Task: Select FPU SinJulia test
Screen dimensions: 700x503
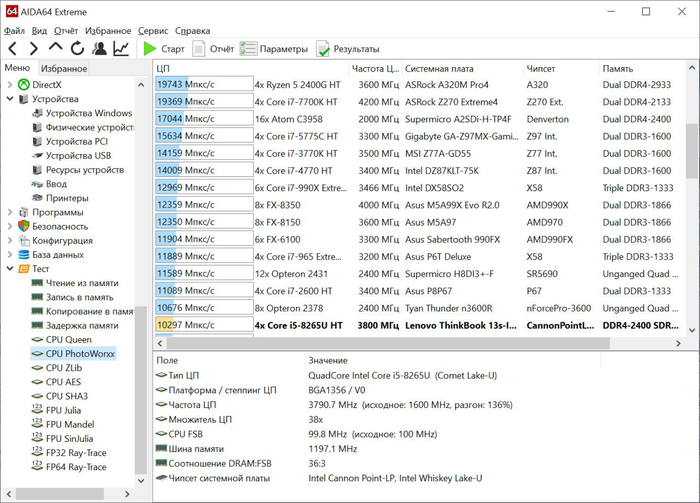Action: tap(70, 438)
